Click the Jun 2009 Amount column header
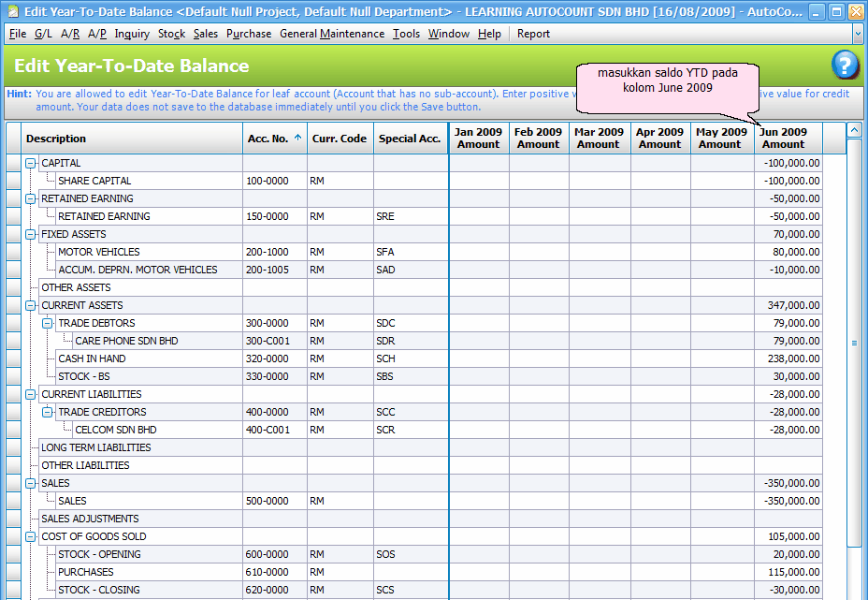Screen dimensions: 868x600 click(x=788, y=139)
